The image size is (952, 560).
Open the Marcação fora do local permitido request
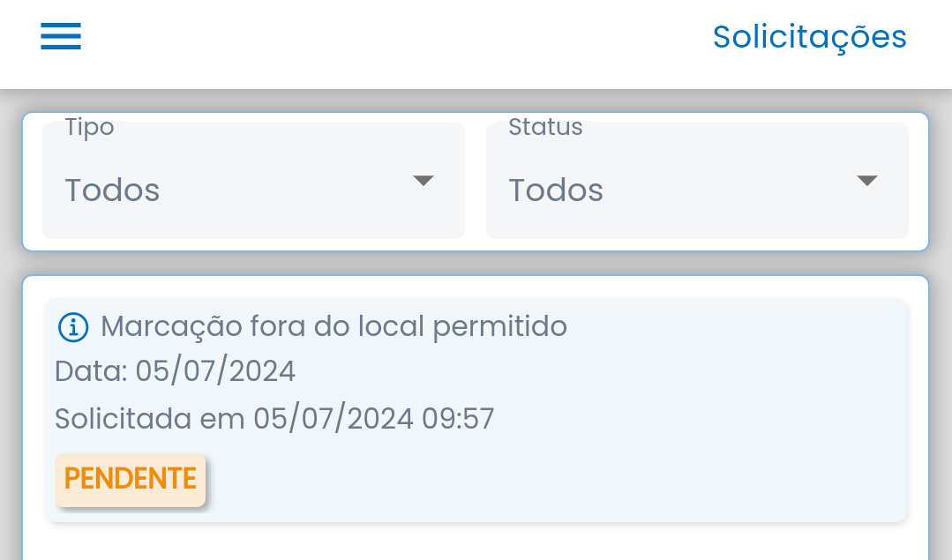coord(334,327)
